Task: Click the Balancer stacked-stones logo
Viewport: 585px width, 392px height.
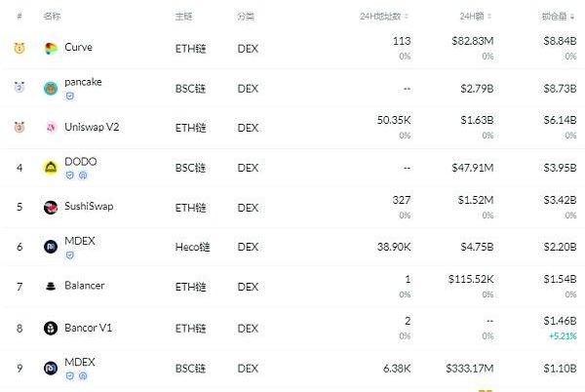Action: point(51,287)
